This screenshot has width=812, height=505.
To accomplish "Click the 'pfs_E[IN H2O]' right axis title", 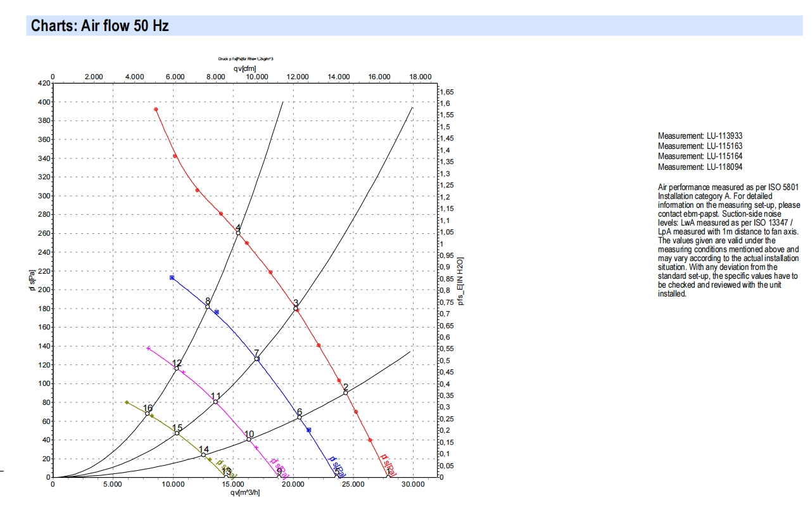I will click(x=461, y=281).
